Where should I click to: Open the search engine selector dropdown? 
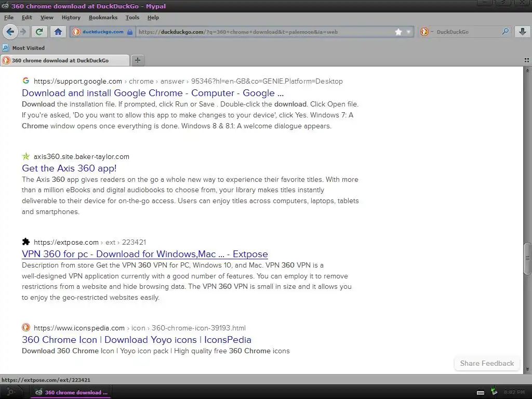[x=426, y=32]
